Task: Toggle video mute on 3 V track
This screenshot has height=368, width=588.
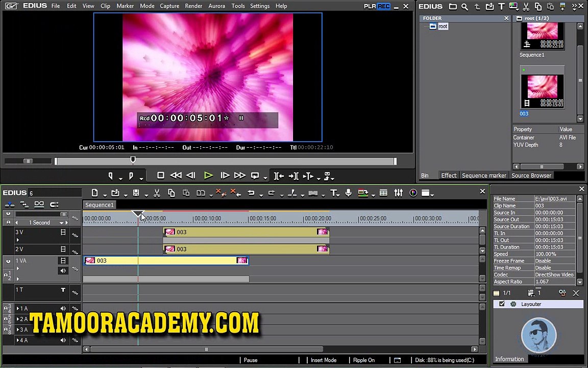Action: 63,233
